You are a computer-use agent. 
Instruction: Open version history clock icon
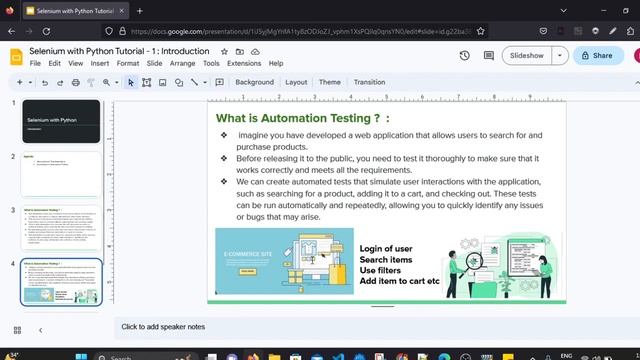464,56
